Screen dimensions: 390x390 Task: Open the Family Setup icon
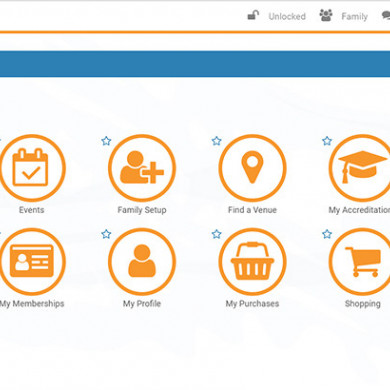click(x=142, y=168)
